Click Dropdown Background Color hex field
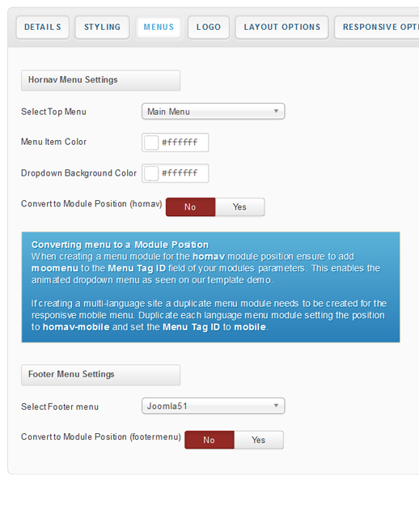 180,173
